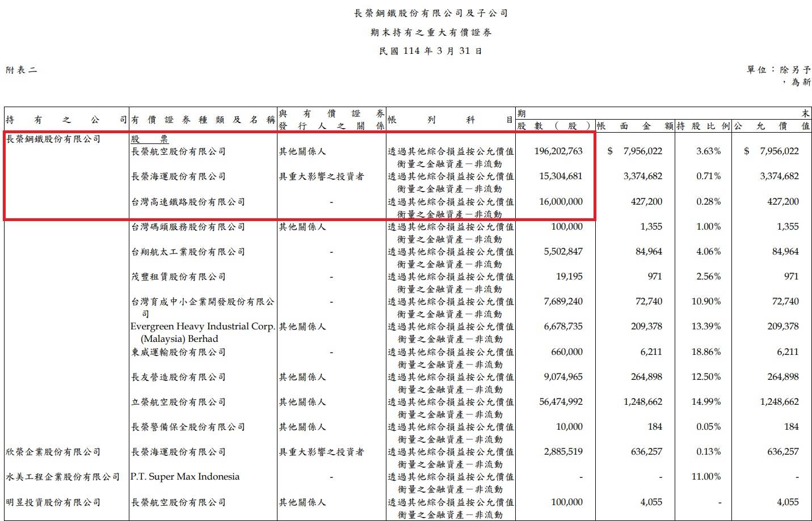The width and height of the screenshot is (812, 521).
Task: Click the title 長榮鋼鐵股份有限公司及子公司
Action: tap(431, 13)
